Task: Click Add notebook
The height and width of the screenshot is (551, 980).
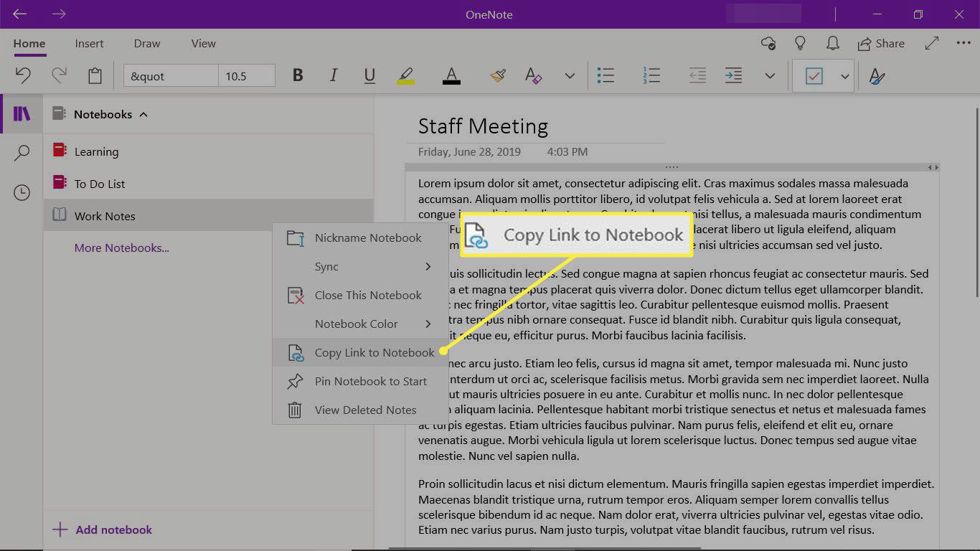Action: pos(103,529)
